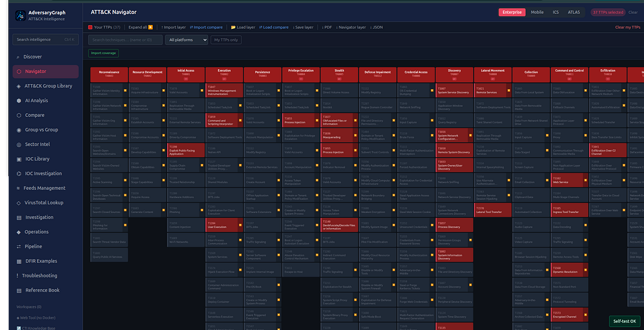Click the Feeds Management icon
The height and width of the screenshot is (330, 644).
18,189
